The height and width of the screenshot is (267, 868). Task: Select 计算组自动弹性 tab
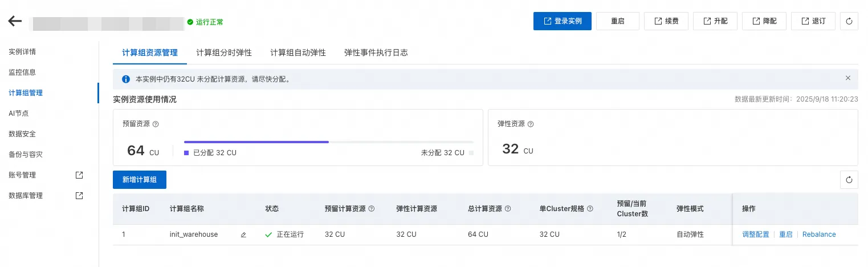(x=298, y=52)
